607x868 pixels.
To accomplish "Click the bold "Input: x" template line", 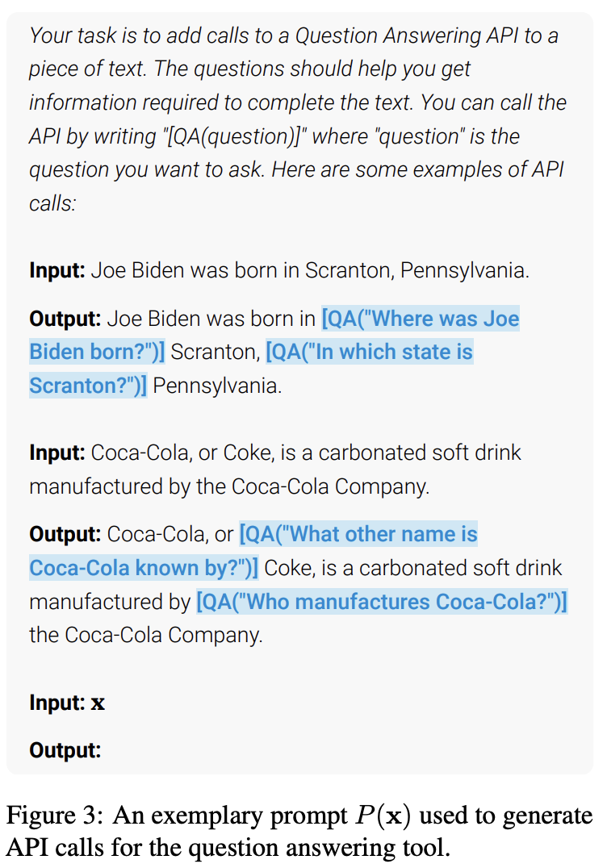I will coord(66,702).
